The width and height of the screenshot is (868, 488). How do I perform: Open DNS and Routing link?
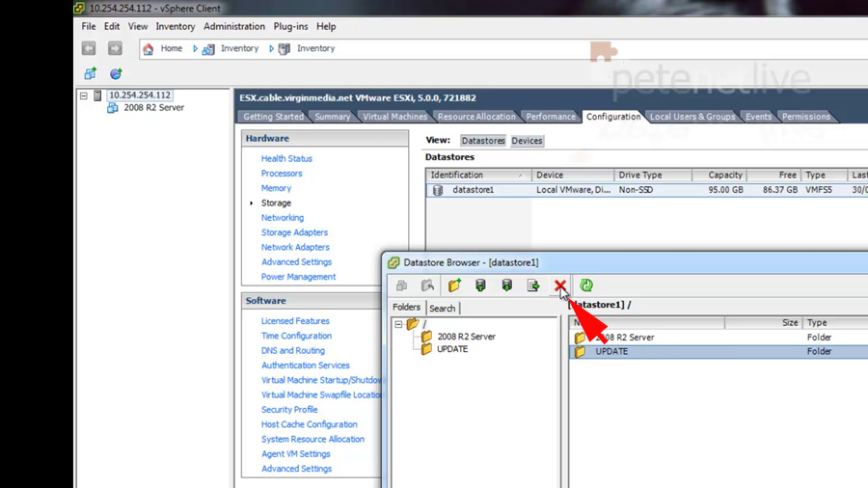293,351
